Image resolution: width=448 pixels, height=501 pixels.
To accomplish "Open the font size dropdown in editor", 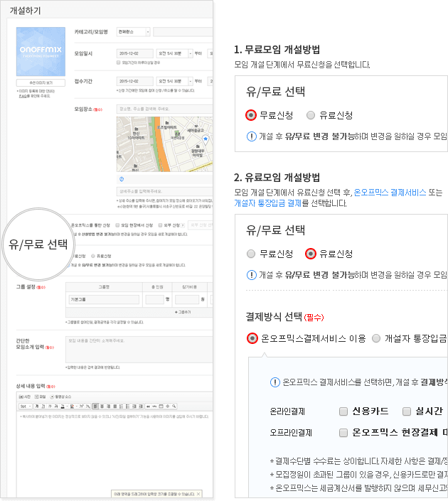I will point(26,406).
